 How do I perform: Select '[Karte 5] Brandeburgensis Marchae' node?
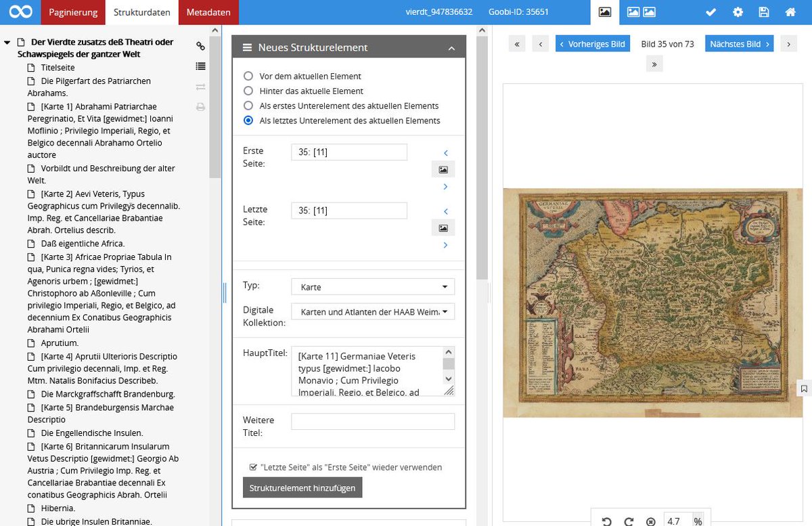(x=100, y=414)
